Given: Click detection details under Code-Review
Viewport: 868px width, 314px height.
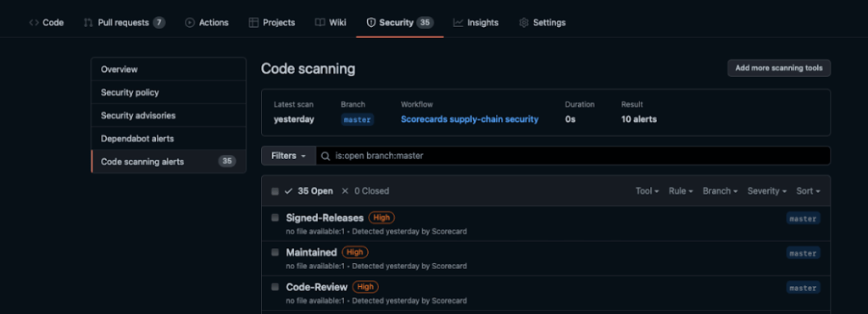Looking at the screenshot, I should coord(376,300).
